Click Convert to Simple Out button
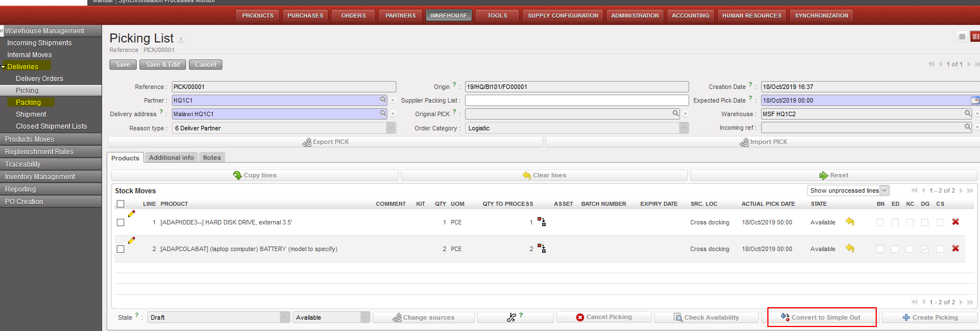The image size is (980, 331). 821,317
